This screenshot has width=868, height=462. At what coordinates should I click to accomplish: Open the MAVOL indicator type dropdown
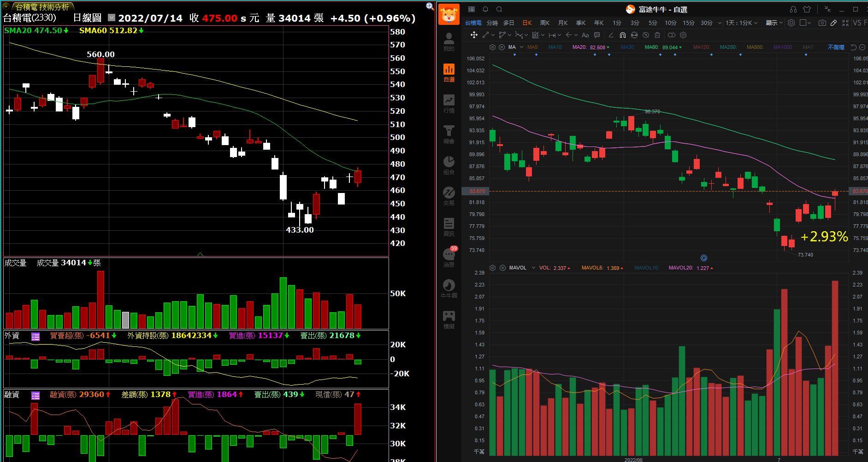(533, 268)
